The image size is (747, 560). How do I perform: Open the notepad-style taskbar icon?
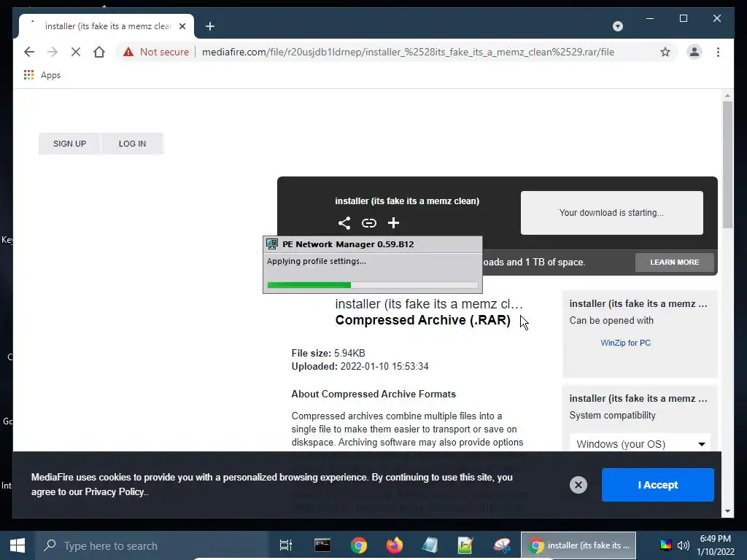click(x=430, y=545)
